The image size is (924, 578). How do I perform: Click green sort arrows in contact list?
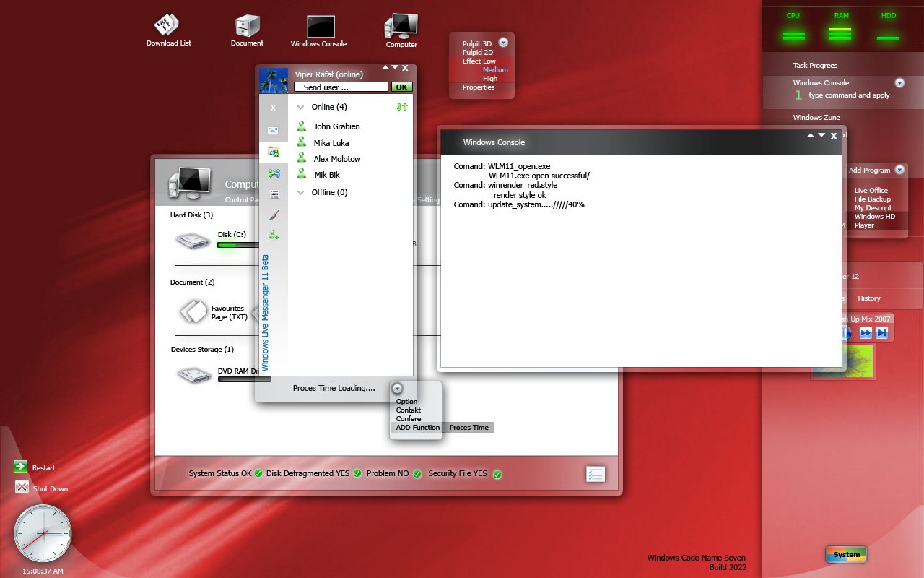402,107
